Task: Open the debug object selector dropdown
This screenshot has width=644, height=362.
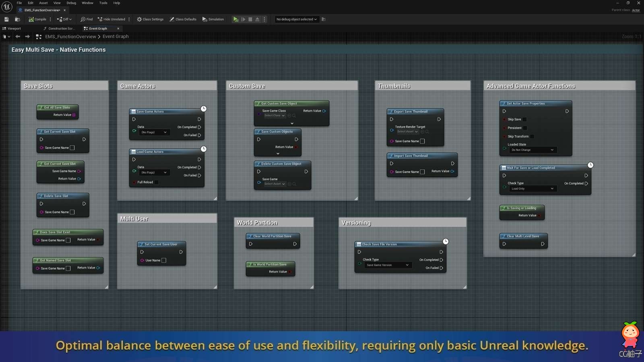Action: point(297,19)
